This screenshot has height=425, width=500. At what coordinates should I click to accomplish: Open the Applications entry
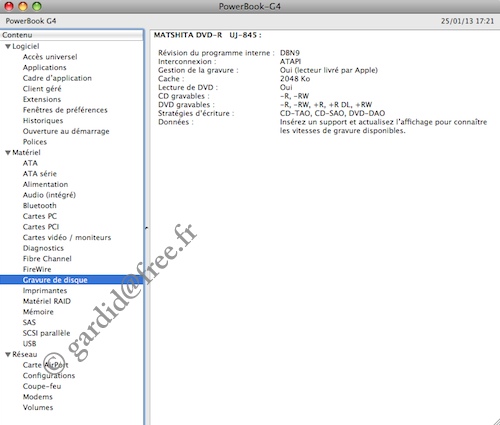tap(44, 68)
